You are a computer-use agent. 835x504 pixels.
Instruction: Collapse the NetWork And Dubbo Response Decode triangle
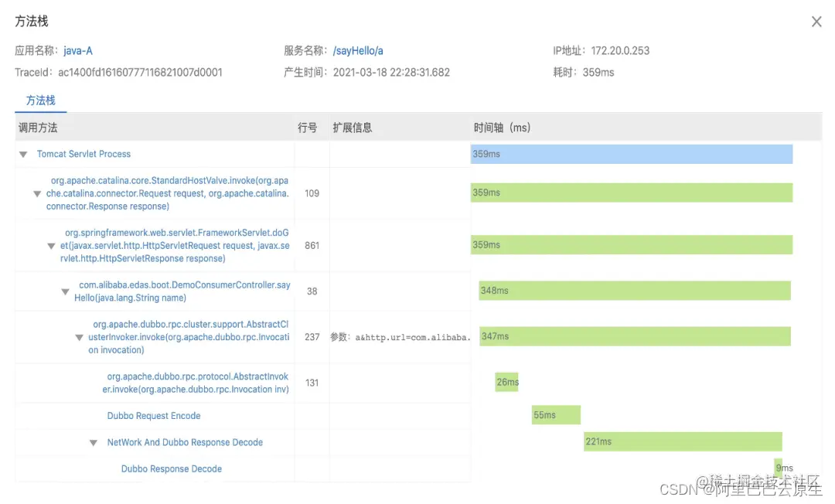(94, 443)
